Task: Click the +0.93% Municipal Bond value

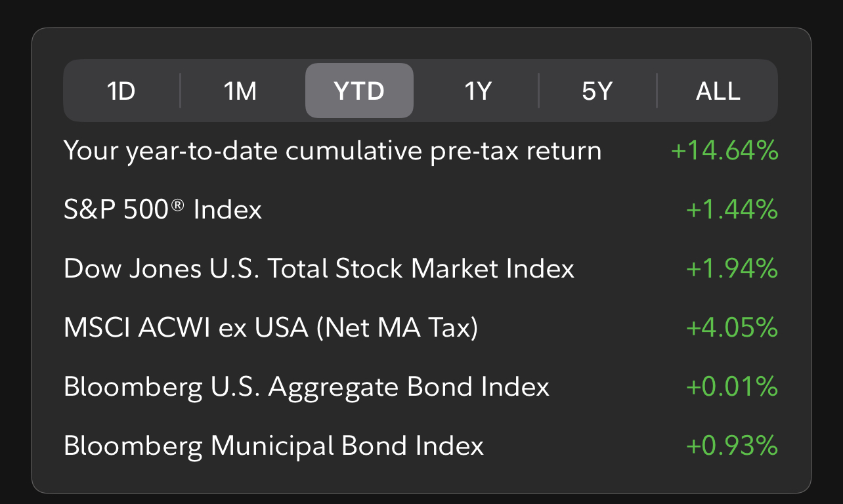Action: pos(731,446)
